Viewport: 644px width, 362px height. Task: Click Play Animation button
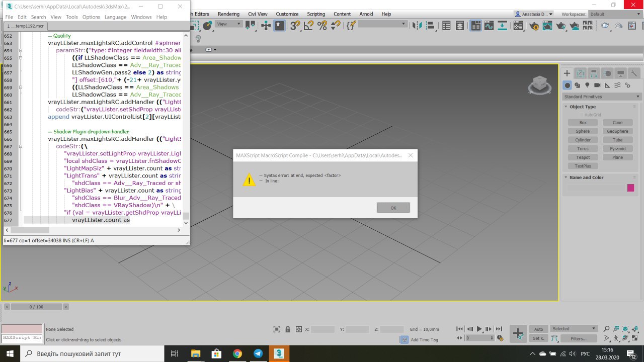[x=479, y=329]
